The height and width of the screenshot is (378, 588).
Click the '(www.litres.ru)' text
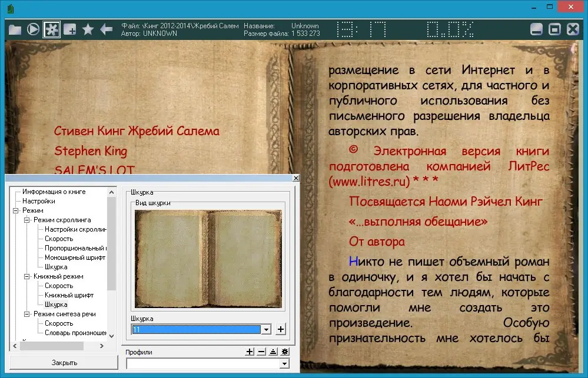369,182
